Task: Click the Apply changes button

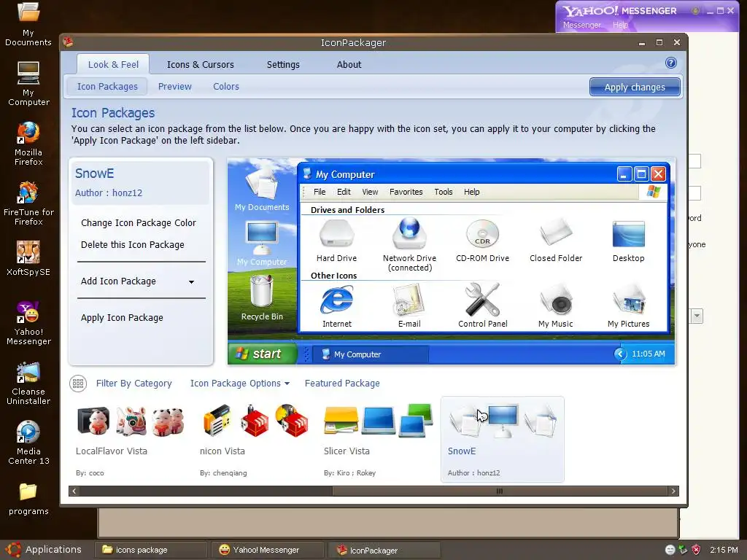Action: pos(635,87)
